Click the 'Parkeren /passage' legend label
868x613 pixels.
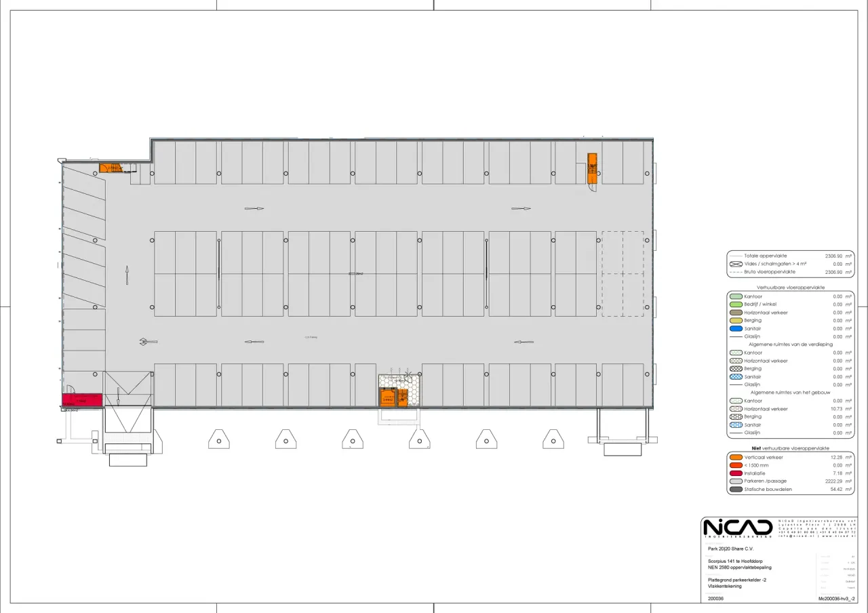766,481
